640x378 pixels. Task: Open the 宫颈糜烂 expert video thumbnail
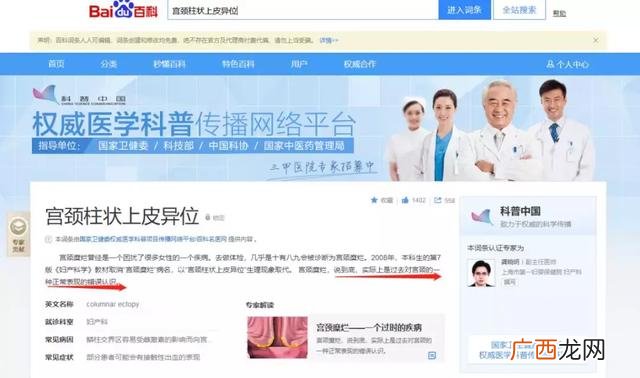click(277, 338)
